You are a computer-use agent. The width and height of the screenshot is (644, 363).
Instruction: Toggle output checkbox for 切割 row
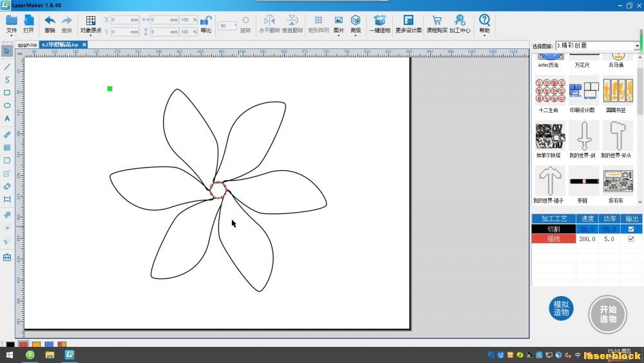631,229
